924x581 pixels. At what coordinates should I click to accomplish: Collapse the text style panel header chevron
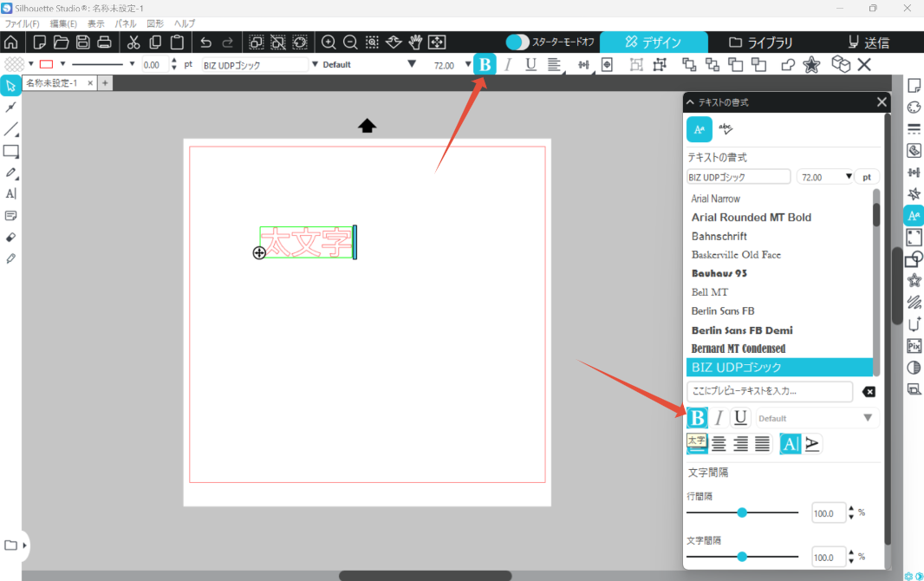690,102
